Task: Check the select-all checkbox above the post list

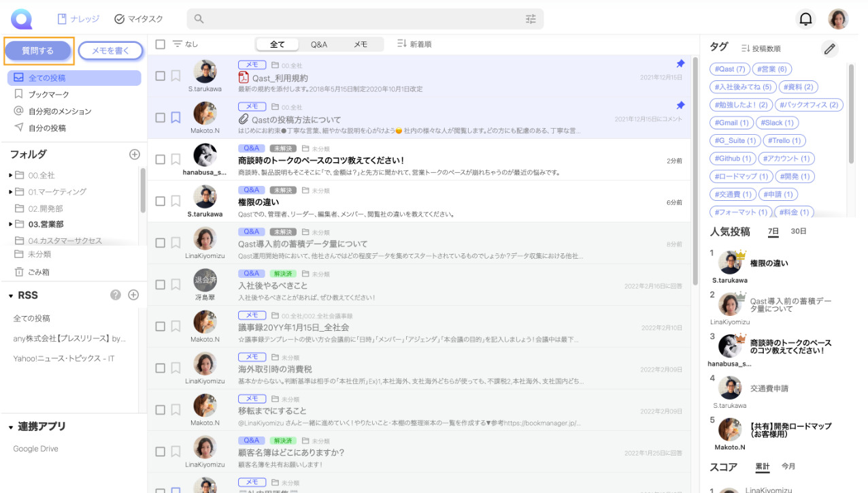Action: 160,44
